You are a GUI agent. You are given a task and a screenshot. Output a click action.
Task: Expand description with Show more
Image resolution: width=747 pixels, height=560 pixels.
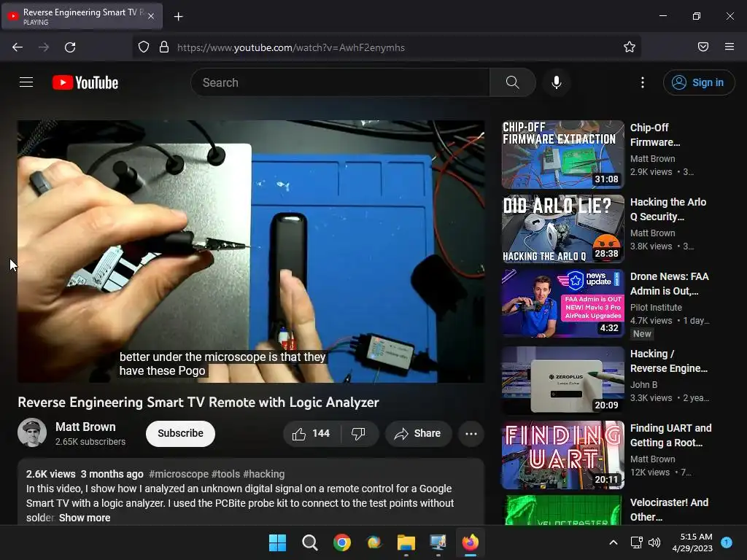click(85, 518)
